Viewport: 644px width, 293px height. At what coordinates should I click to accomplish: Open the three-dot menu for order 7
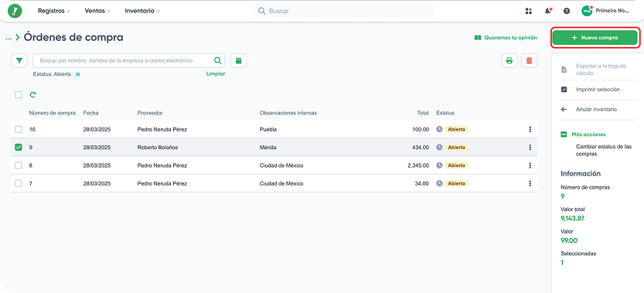tap(530, 183)
